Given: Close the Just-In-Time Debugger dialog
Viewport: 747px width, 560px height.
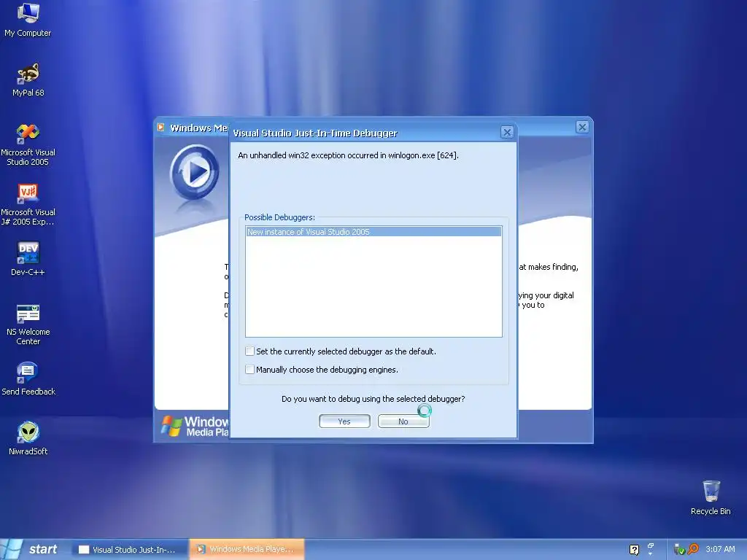Looking at the screenshot, I should coord(507,133).
